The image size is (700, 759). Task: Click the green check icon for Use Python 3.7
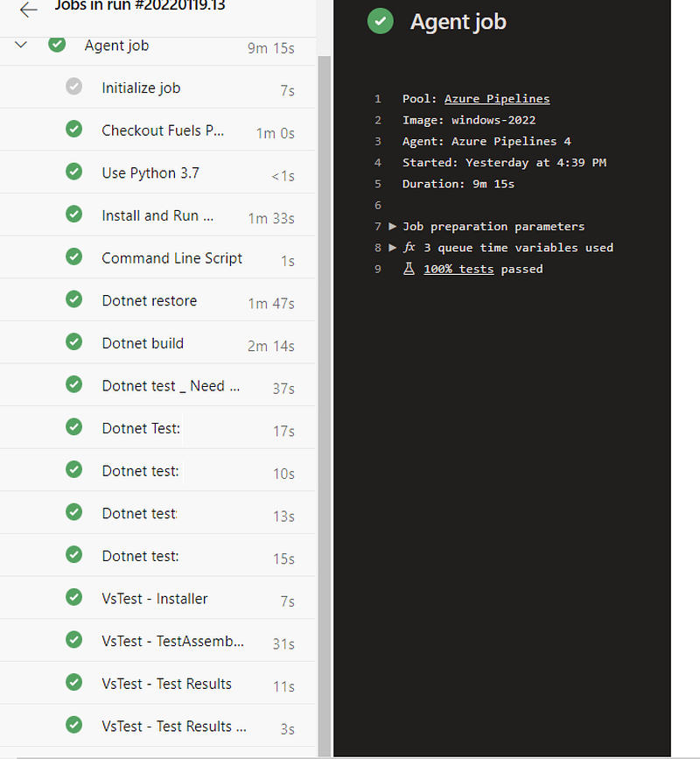(x=74, y=172)
